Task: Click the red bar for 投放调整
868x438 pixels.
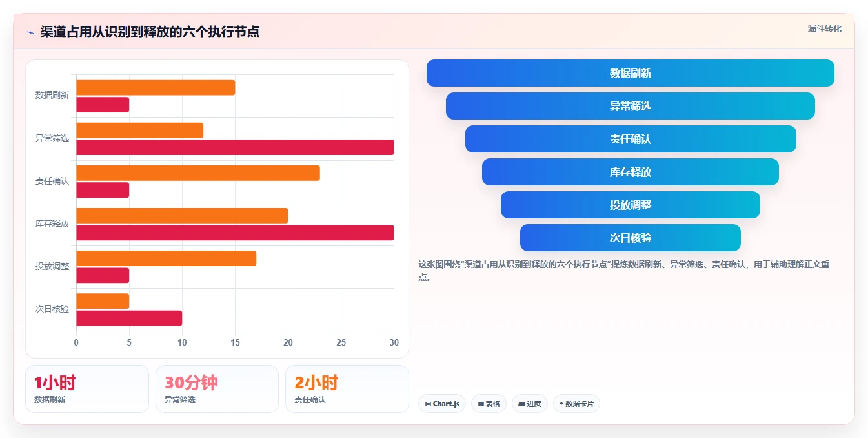Action: (103, 275)
